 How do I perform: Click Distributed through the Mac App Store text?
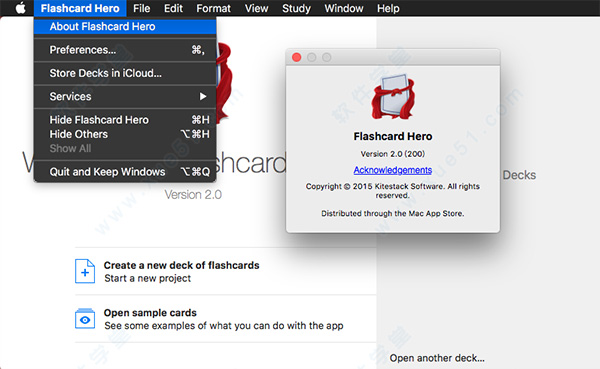pos(393,214)
